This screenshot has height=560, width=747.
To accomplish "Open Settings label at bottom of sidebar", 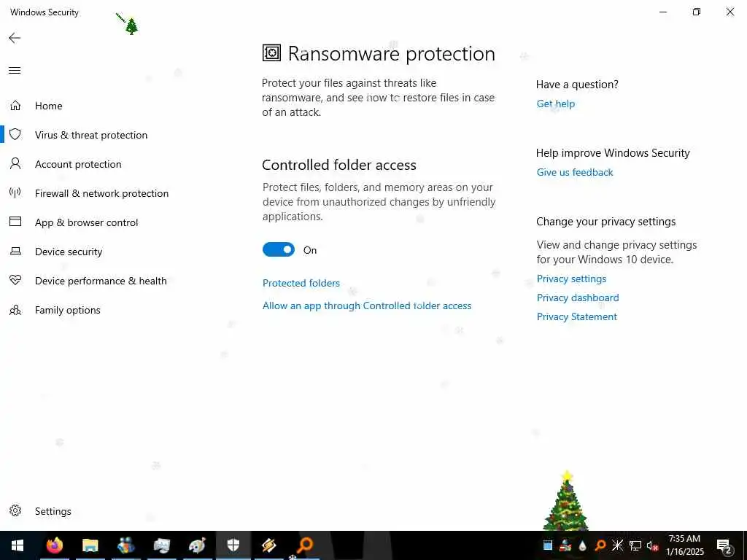I will tap(53, 511).
